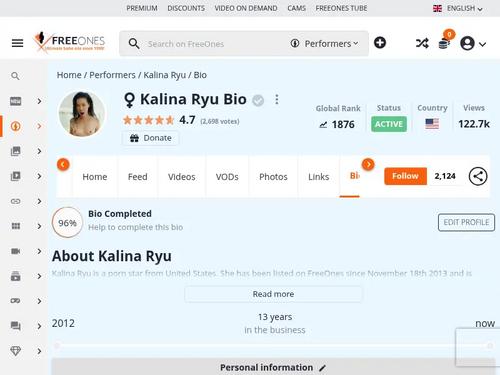Click the verified checkmark badge
Image resolution: width=500 pixels, height=375 pixels.
(258, 100)
